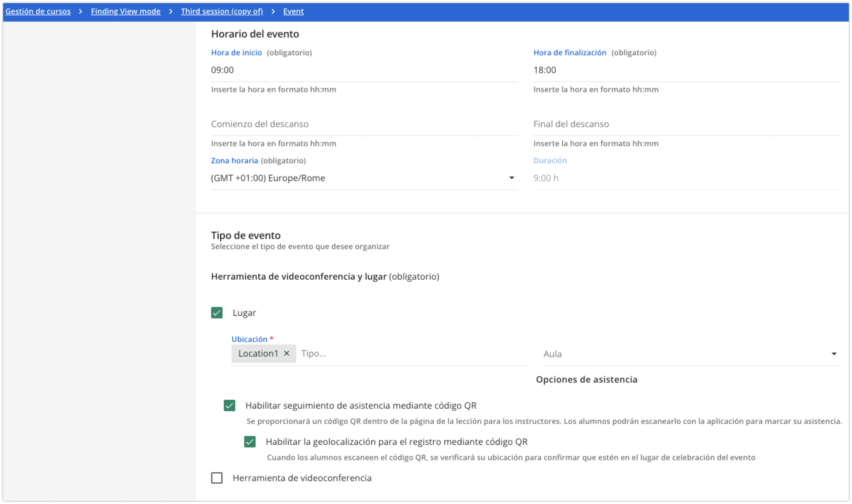Screen dimensions: 852x504
Task: Open the Zona horaria dropdown arrow
Action: tap(511, 178)
